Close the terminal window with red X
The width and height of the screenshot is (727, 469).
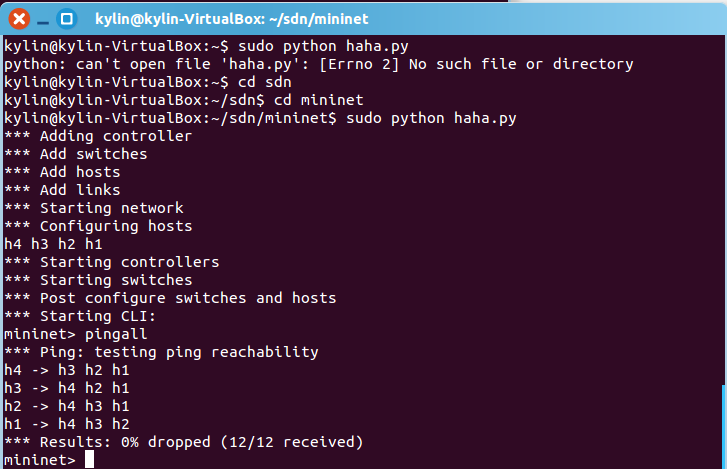pyautogui.click(x=19, y=19)
